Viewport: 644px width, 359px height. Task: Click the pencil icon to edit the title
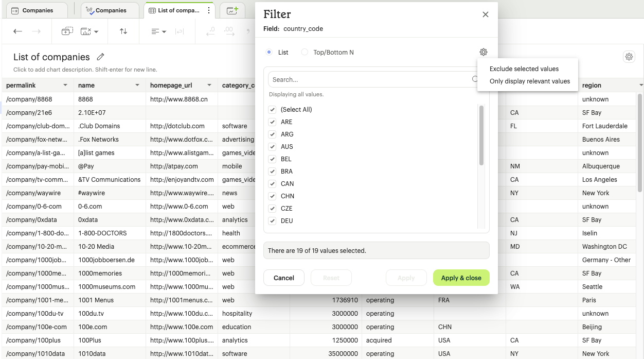point(101,57)
